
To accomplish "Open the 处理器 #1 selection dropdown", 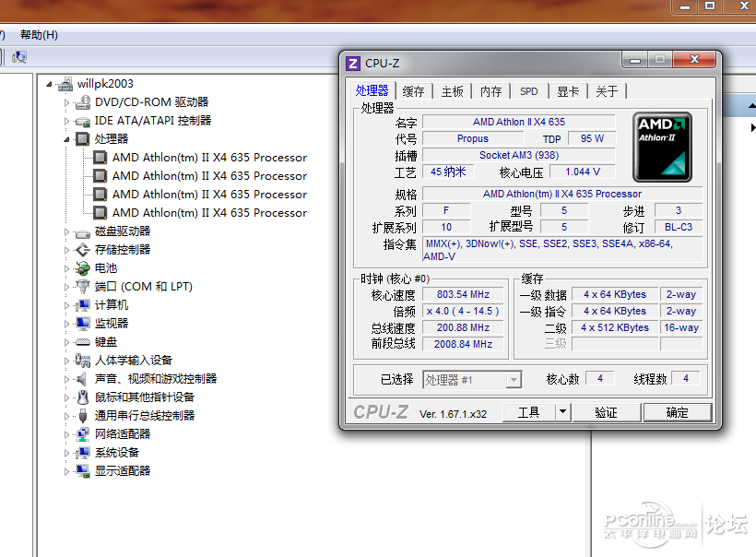I will 514,380.
